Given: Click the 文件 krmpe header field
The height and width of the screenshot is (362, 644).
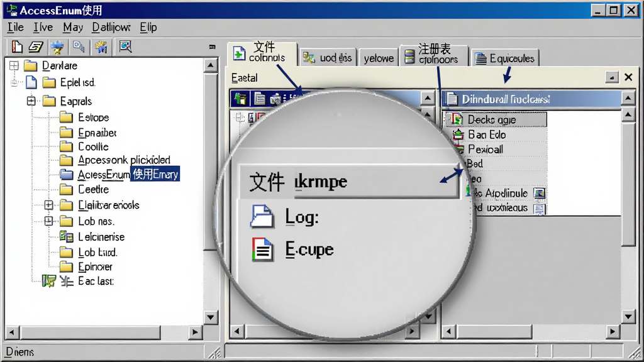Looking at the screenshot, I should [x=349, y=182].
